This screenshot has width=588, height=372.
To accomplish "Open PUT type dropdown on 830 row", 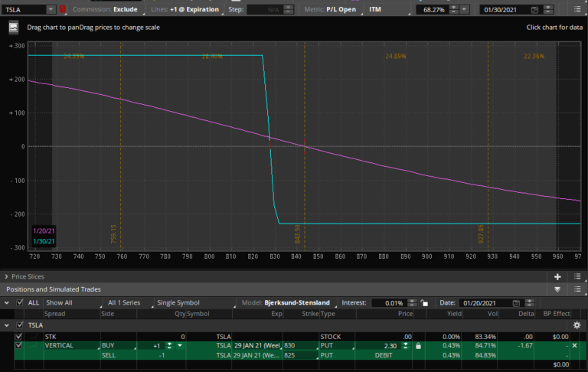I will click(338, 346).
